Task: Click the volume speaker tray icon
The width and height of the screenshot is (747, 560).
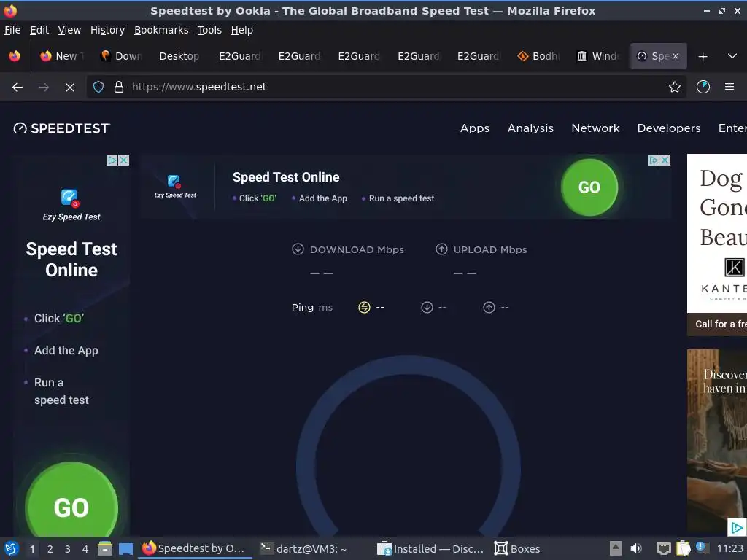Action: [x=636, y=548]
